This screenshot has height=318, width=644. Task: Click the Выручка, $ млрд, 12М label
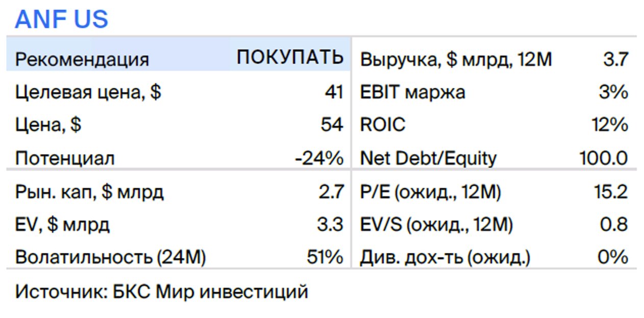coord(456,60)
